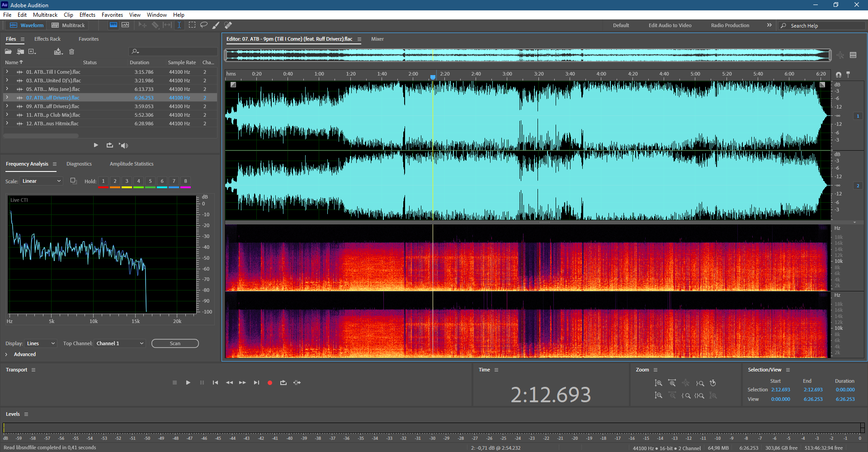
Task: Toggle the Hold 3 button
Action: (x=127, y=181)
